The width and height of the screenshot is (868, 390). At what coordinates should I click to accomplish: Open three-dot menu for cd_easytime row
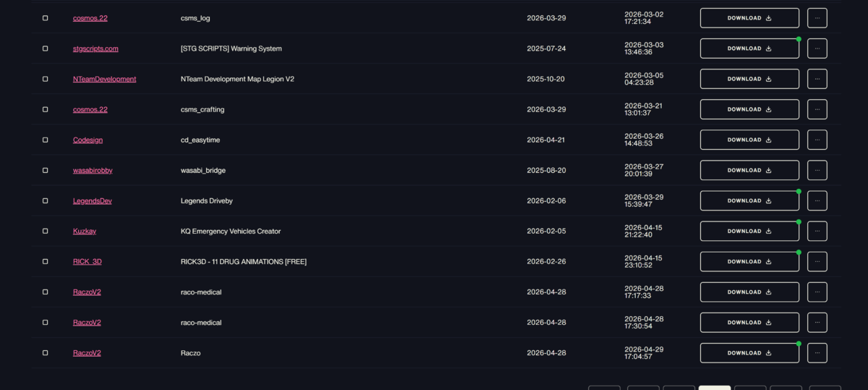817,140
